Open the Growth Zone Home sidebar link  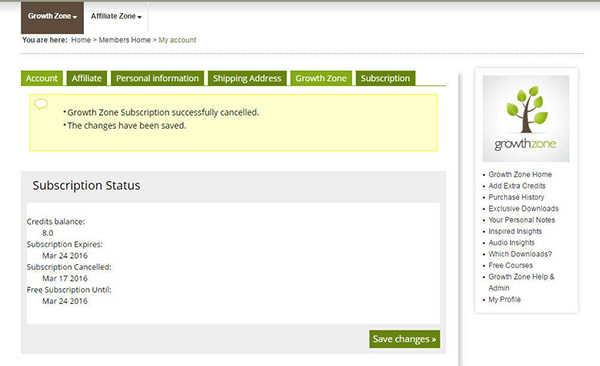click(520, 175)
